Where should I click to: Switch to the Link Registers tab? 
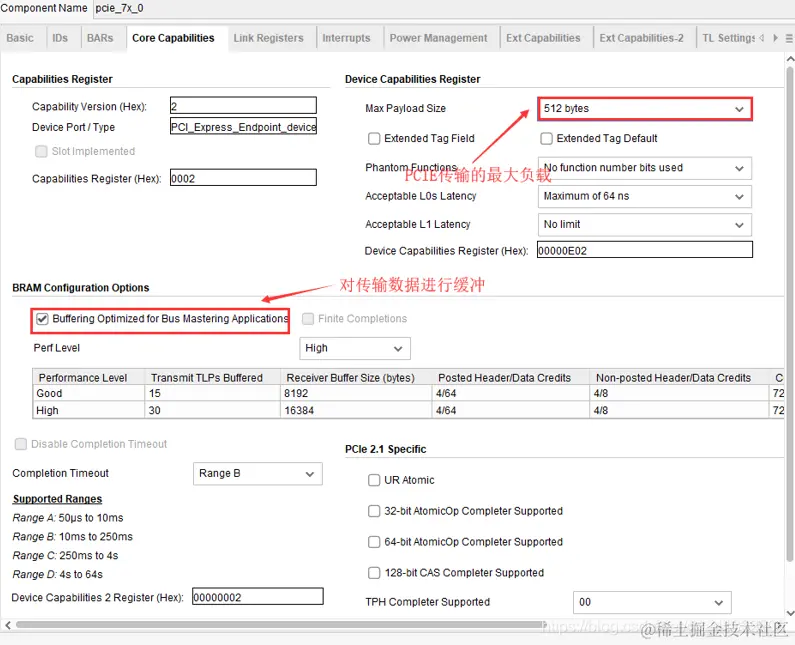[x=269, y=38]
